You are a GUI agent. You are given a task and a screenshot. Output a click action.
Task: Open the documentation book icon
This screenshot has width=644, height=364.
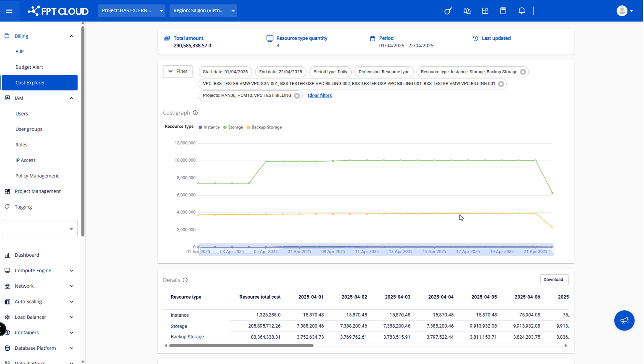(x=503, y=11)
